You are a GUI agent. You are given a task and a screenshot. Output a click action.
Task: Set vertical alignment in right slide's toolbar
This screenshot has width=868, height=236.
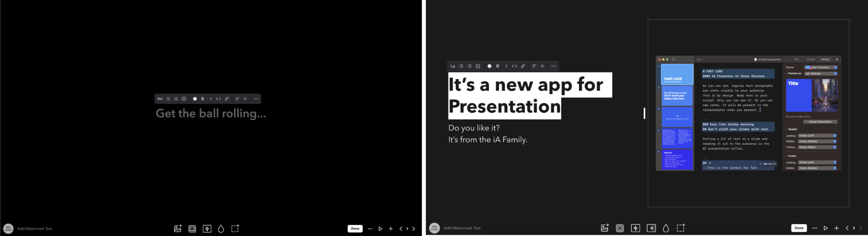pyautogui.click(x=542, y=66)
